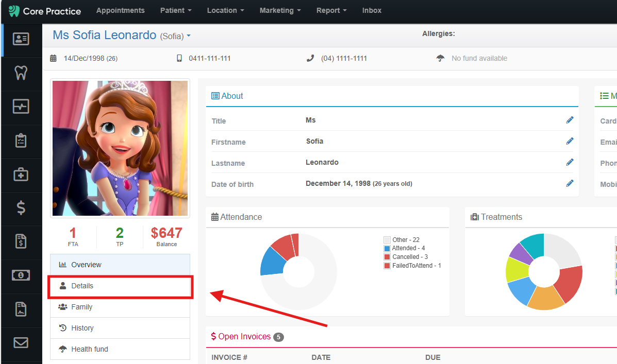Click the DUE column header
Viewport: 617px width, 364px height.
tap(433, 357)
